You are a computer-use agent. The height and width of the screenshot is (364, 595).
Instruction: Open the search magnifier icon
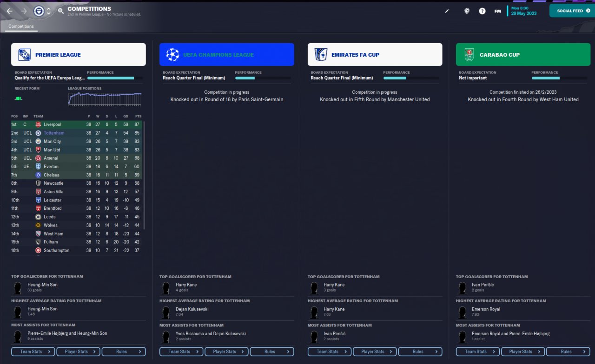tap(61, 11)
